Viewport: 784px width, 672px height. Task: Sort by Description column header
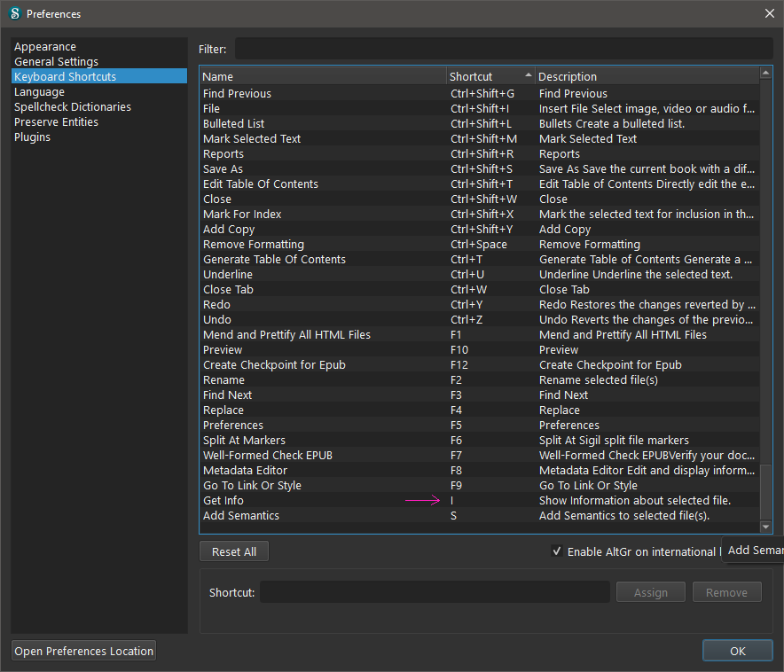647,76
